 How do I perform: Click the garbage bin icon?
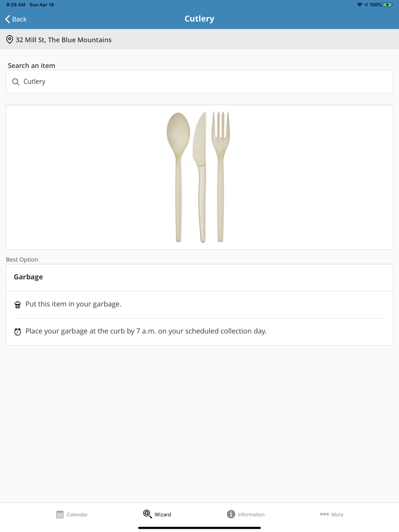[x=18, y=305]
